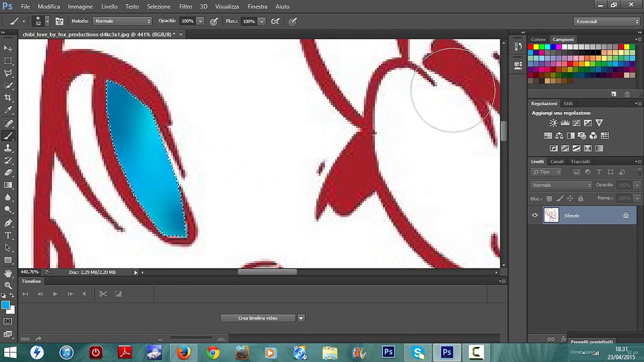Toggle lock position in Livelli panel
This screenshot has height=362, width=644.
tap(570, 199)
